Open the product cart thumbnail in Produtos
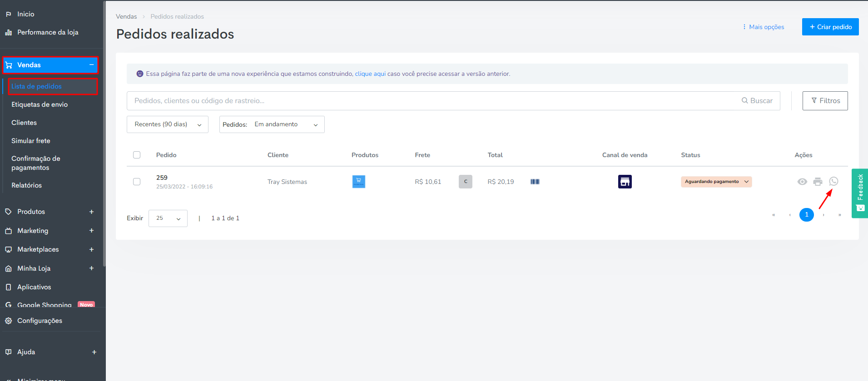868x381 pixels. (359, 182)
